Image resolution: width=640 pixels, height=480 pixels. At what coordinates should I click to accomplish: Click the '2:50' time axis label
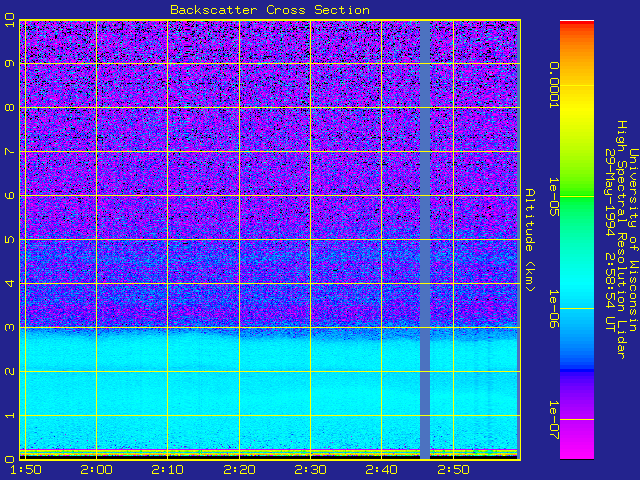pyautogui.click(x=453, y=470)
